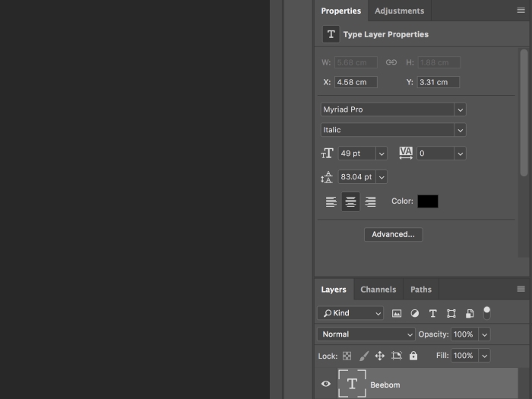Toggle layer filtering on/off switch

click(x=487, y=312)
